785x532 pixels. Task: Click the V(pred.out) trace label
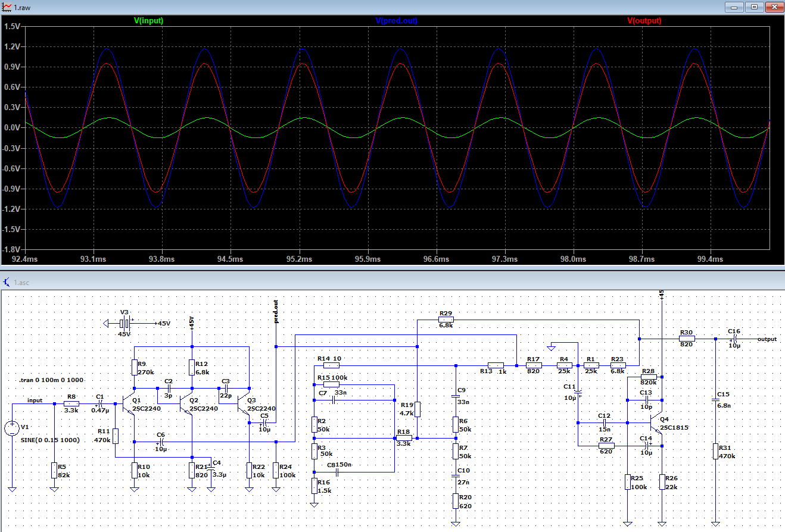[396, 20]
